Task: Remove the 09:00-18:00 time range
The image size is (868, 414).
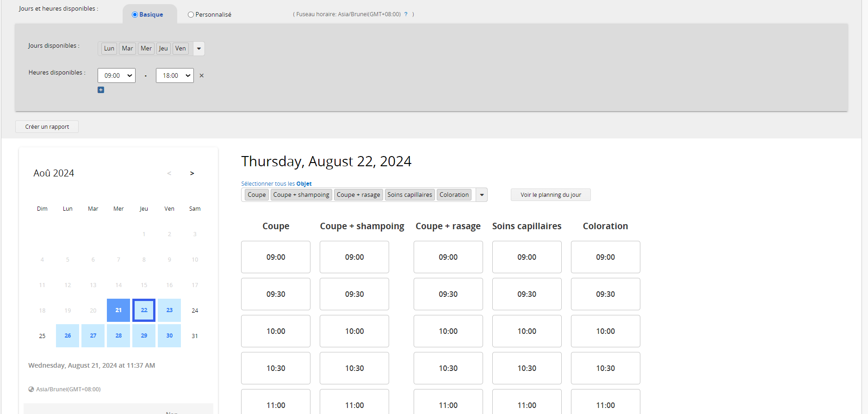Action: (x=202, y=75)
